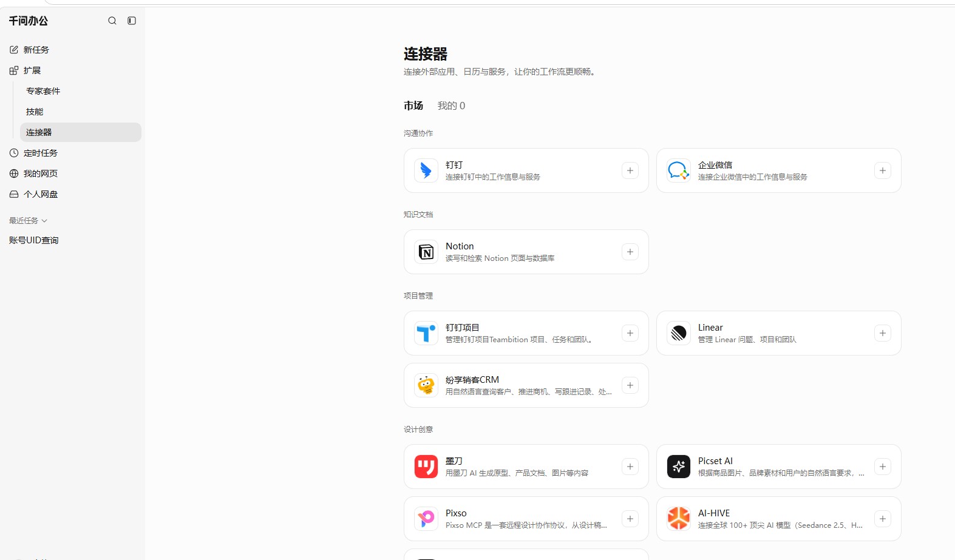Image resolution: width=955 pixels, height=560 pixels.
Task: Click the 沟通协作 category label
Action: [x=418, y=133]
